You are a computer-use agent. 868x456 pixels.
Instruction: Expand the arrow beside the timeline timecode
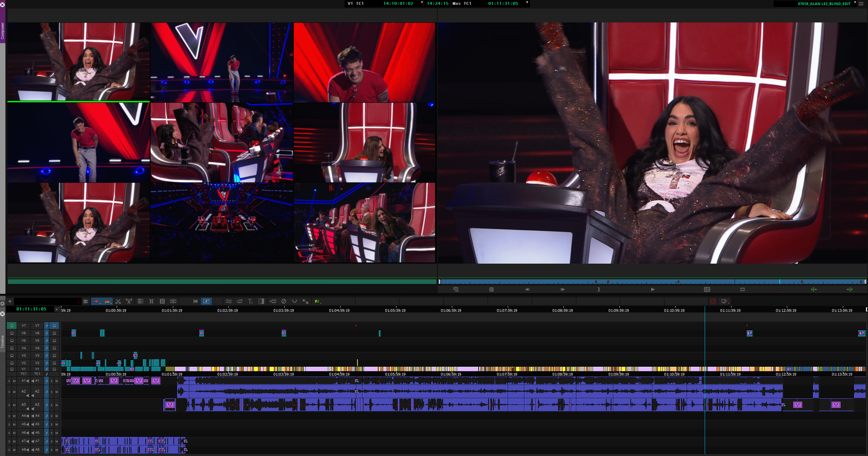57,309
